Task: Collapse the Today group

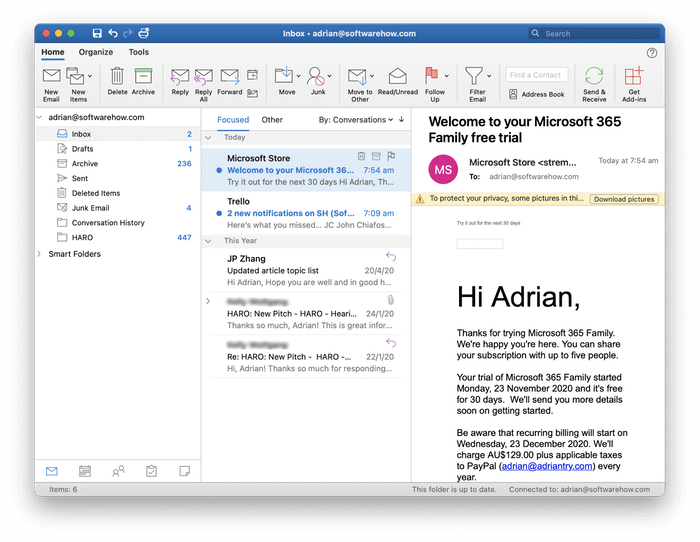Action: click(x=208, y=138)
